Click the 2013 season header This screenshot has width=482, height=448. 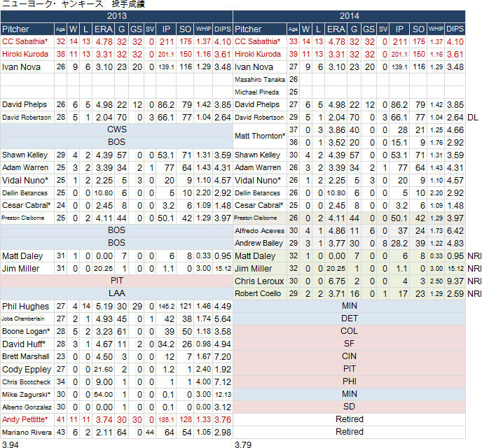116,16
